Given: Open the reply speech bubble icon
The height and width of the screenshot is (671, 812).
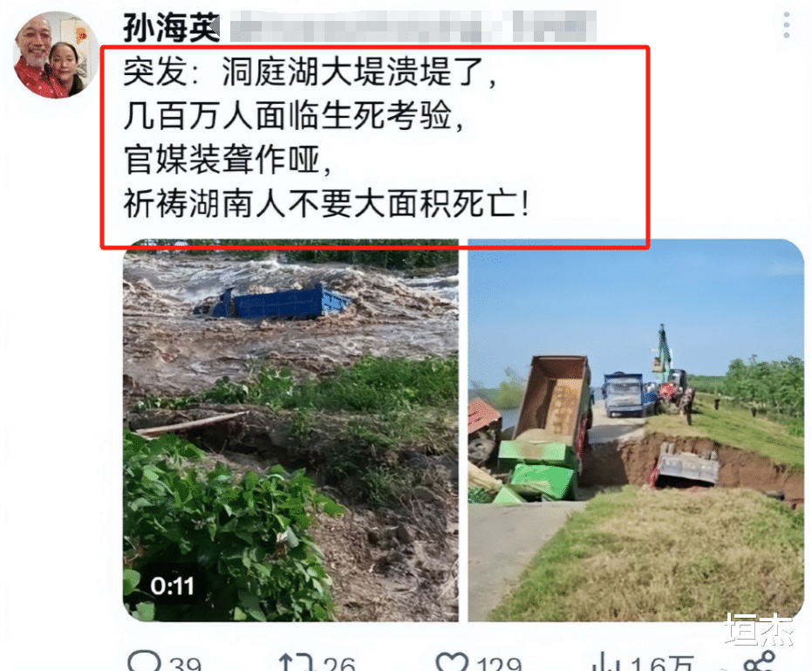Looking at the screenshot, I should coord(145,661).
